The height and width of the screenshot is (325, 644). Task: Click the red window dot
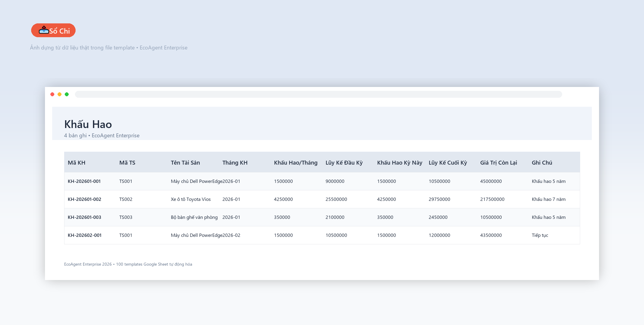coord(52,94)
